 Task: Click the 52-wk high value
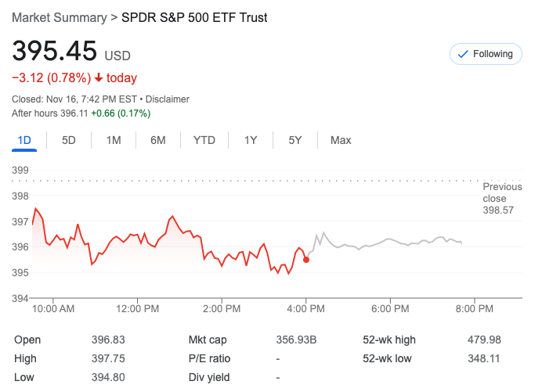pyautogui.click(x=483, y=340)
